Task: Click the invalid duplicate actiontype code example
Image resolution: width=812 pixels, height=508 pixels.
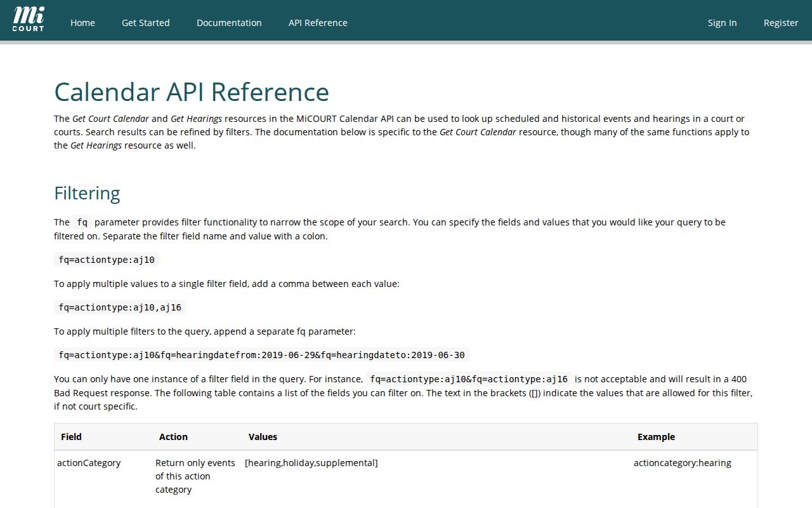Action: pyautogui.click(x=469, y=379)
